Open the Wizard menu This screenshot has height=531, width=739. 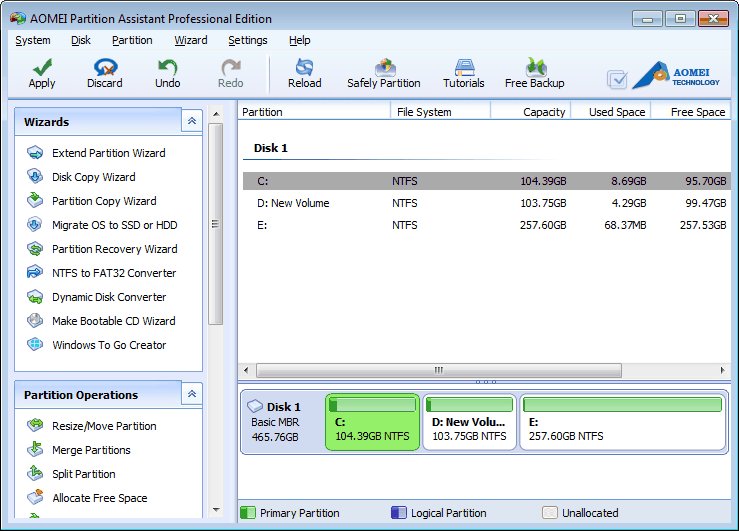tap(191, 41)
